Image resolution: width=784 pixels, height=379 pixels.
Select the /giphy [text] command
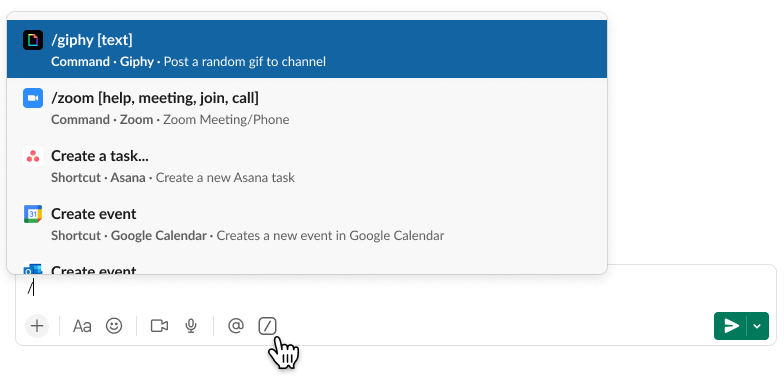[306, 49]
